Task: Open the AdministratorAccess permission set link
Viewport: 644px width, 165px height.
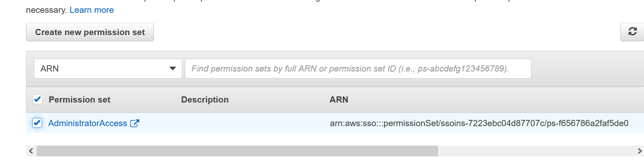Action: [x=88, y=123]
